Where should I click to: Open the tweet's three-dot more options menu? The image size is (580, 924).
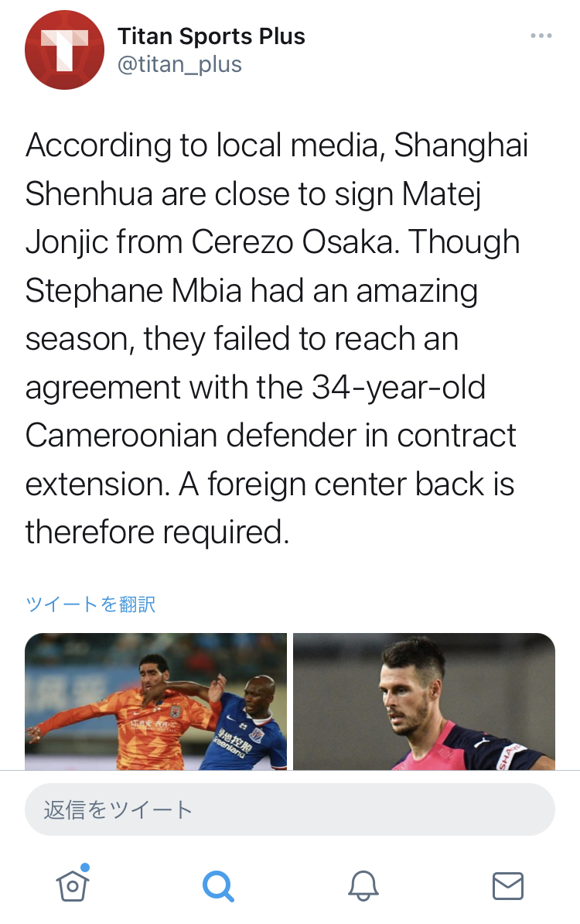tap(541, 36)
